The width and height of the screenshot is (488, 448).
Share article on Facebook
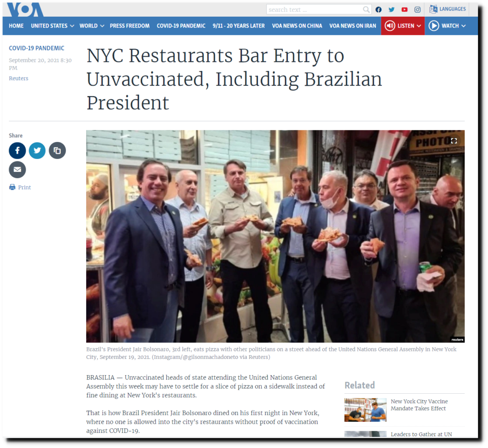18,150
